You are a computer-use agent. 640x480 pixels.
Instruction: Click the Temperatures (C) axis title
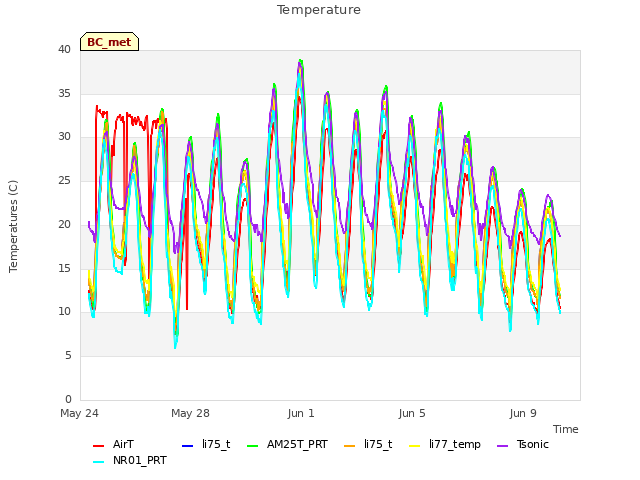[x=13, y=227]
